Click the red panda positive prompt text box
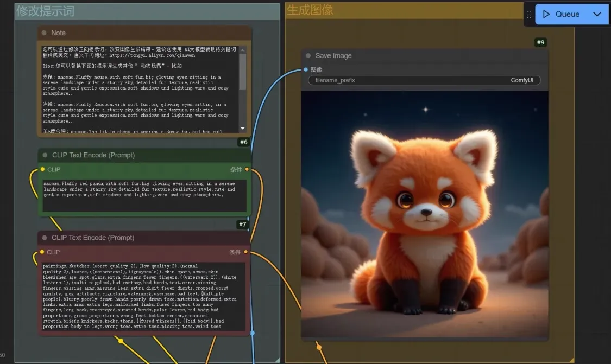This screenshot has height=364, width=611. pyautogui.click(x=144, y=195)
